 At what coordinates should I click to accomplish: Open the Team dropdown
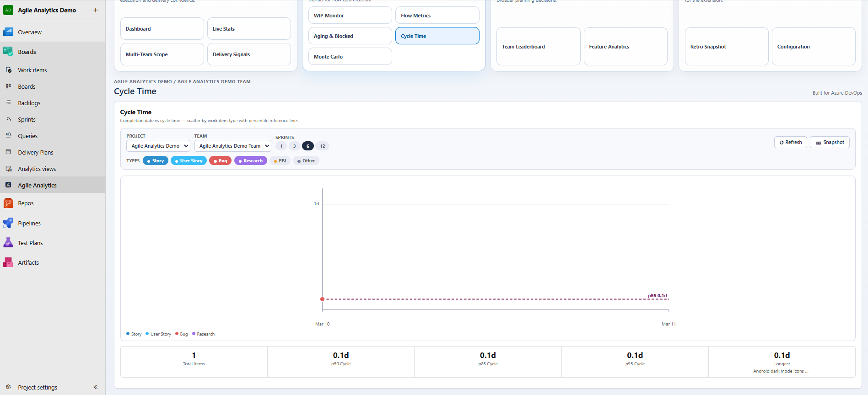pos(233,146)
